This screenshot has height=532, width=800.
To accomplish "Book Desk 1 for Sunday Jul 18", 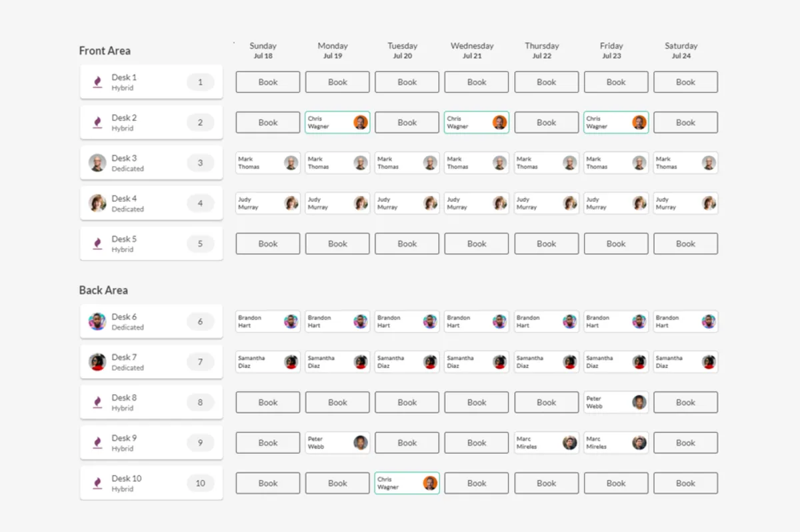I will click(x=268, y=82).
